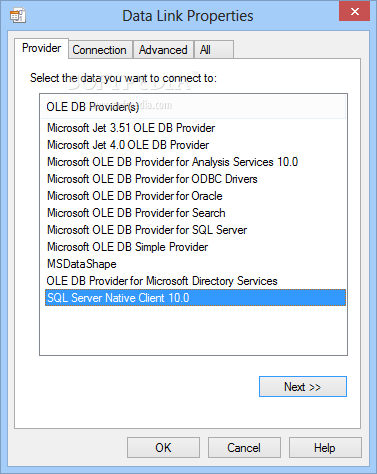Open the Connection tab
This screenshot has width=377, height=474.
[x=99, y=50]
